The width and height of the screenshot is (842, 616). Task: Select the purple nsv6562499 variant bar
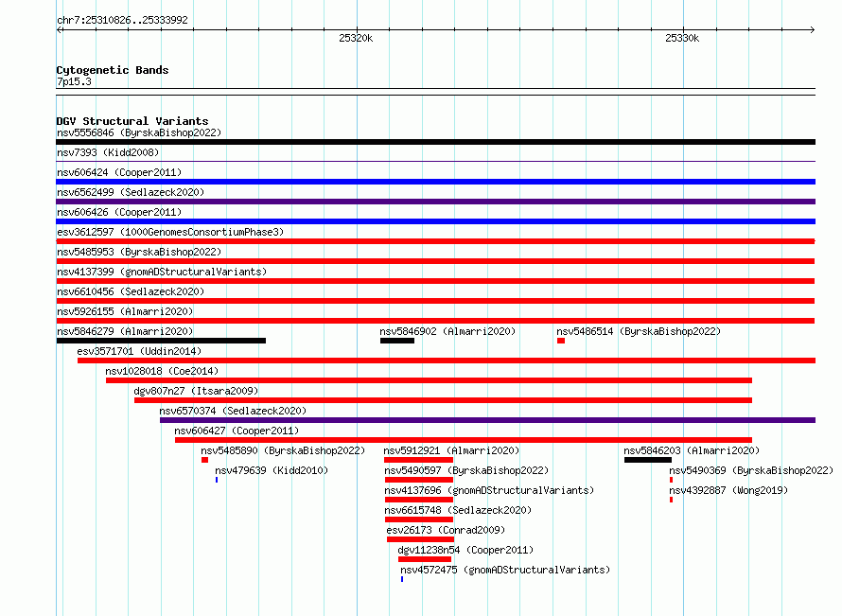[x=435, y=202]
